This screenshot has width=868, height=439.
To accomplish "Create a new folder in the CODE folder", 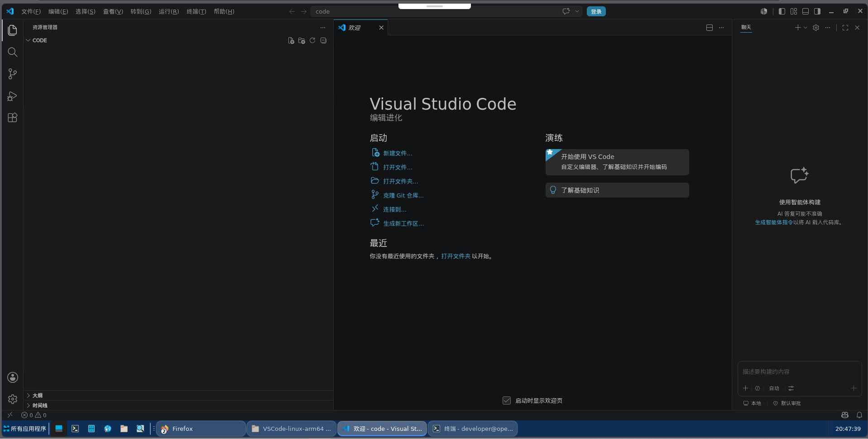I will pos(302,40).
